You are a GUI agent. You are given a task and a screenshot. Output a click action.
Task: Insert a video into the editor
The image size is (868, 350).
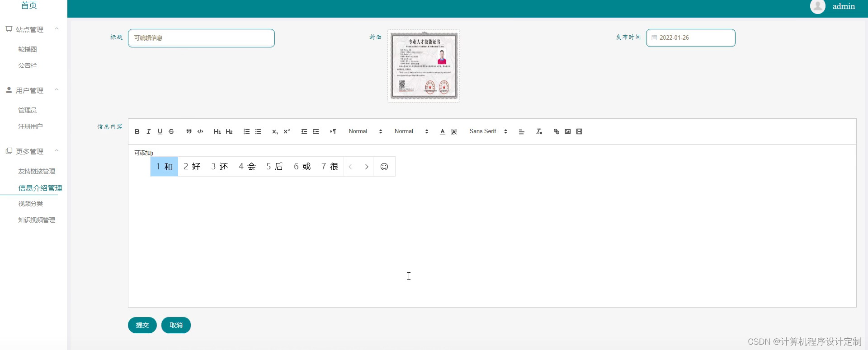580,131
